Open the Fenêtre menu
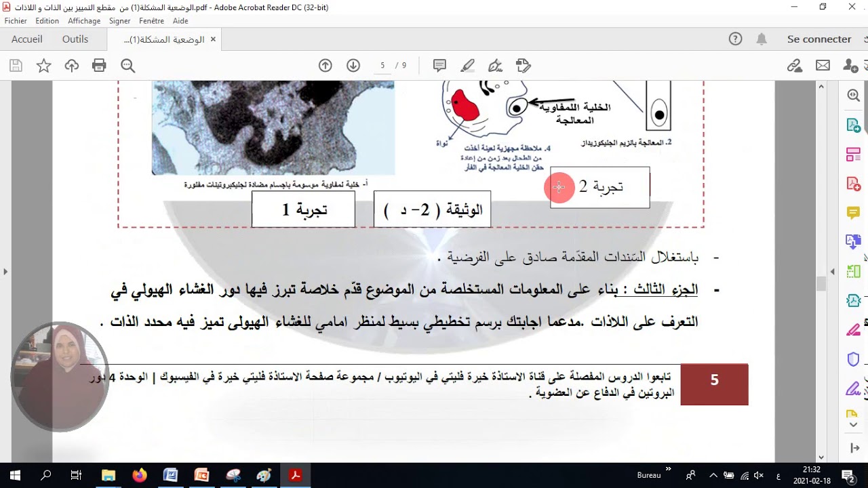 click(x=152, y=21)
